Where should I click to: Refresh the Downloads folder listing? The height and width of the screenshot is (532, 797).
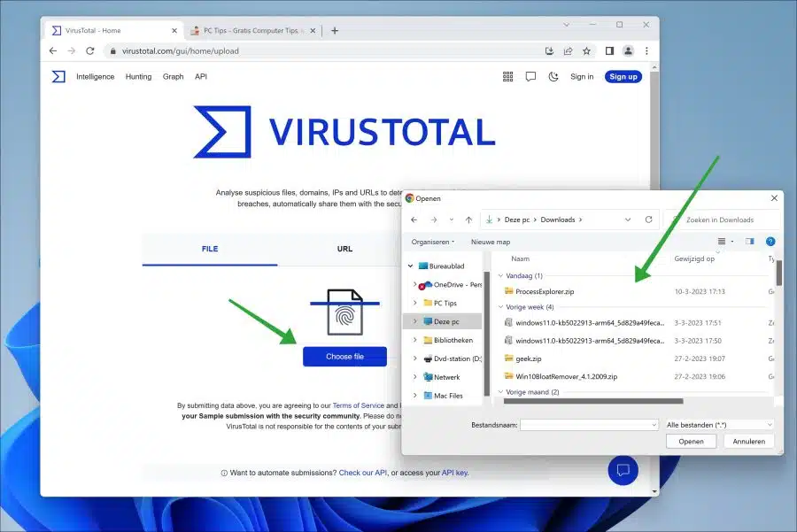pyautogui.click(x=648, y=220)
